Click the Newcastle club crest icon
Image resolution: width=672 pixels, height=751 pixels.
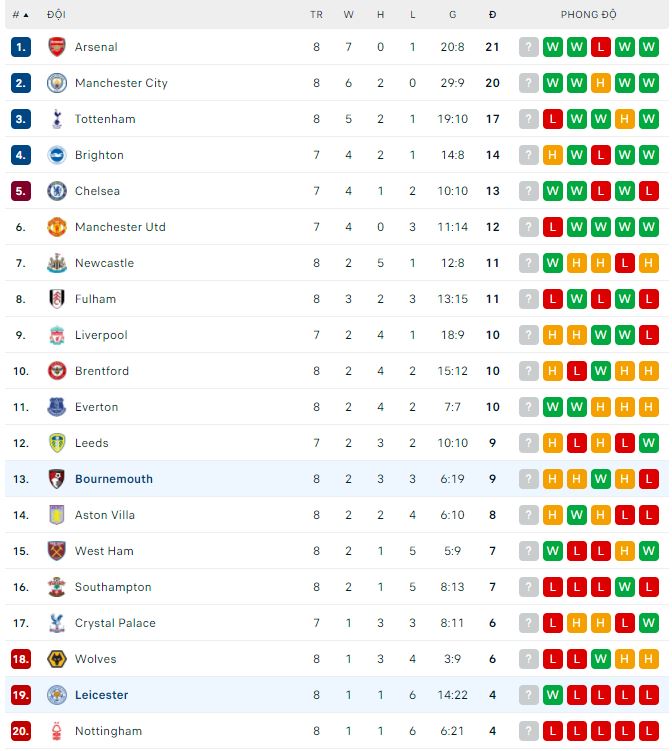click(56, 263)
